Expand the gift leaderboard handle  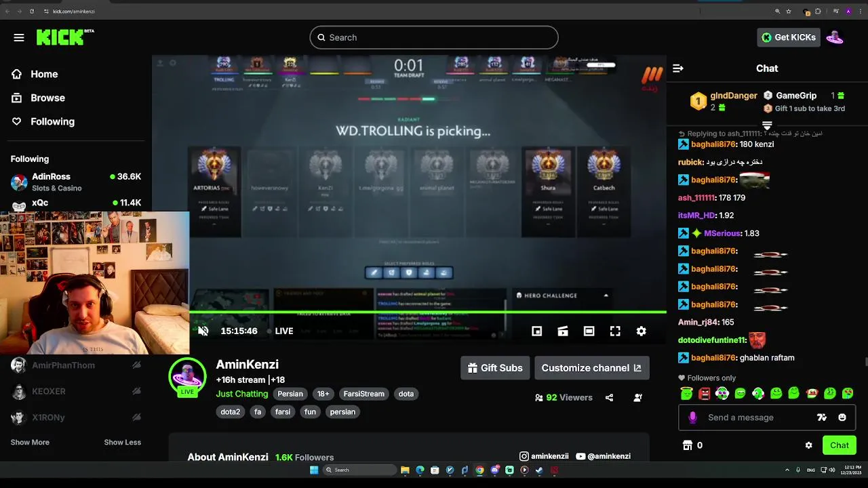point(767,125)
